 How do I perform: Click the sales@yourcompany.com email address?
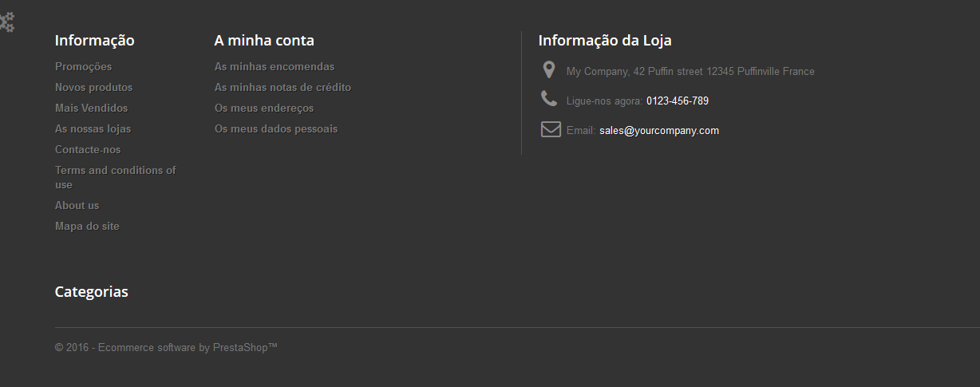click(659, 130)
